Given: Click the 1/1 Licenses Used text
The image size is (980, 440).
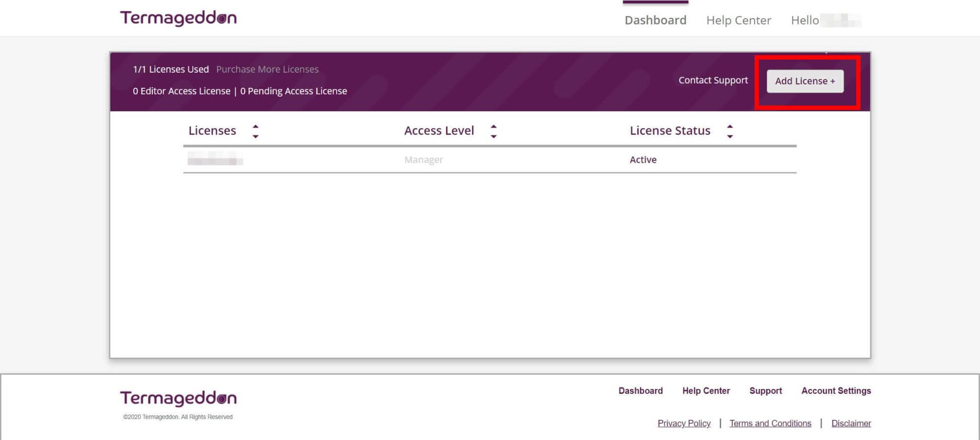Looking at the screenshot, I should pos(171,69).
